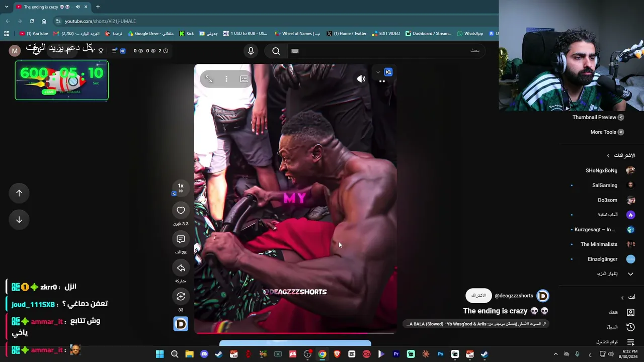The width and height of the screenshot is (644, 362).
Task: Expand the أنت (You) sidebar section
Action: click(628, 297)
